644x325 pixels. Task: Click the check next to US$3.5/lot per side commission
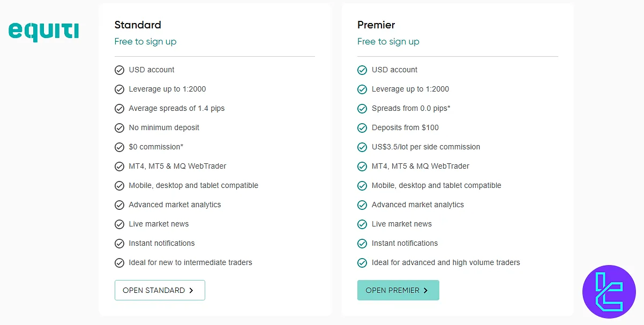(362, 147)
